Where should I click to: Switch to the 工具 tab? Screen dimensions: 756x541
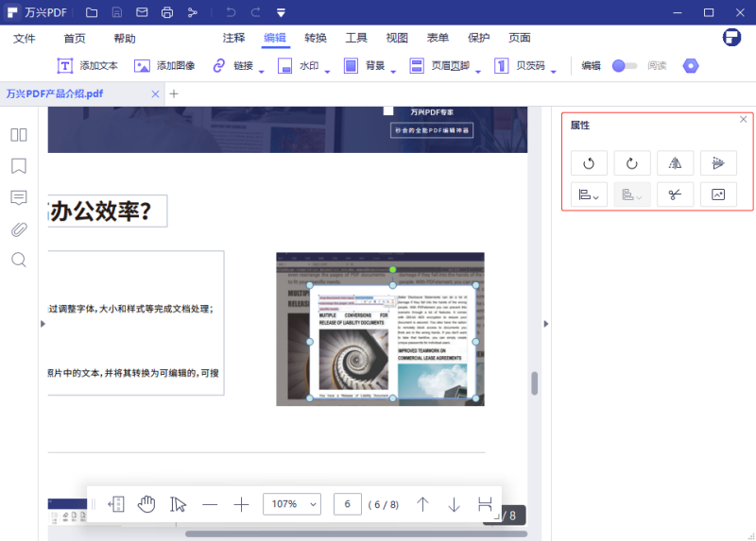coord(356,38)
